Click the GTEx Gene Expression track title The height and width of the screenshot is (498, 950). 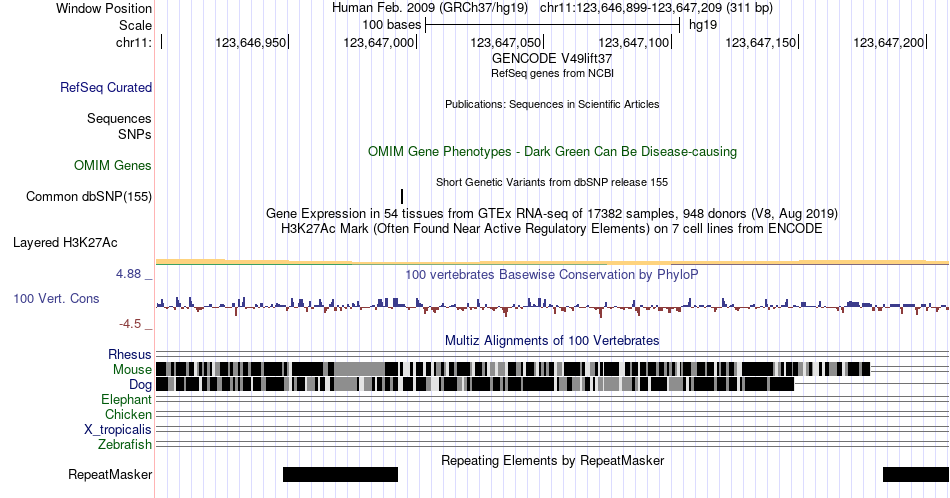[552, 213]
